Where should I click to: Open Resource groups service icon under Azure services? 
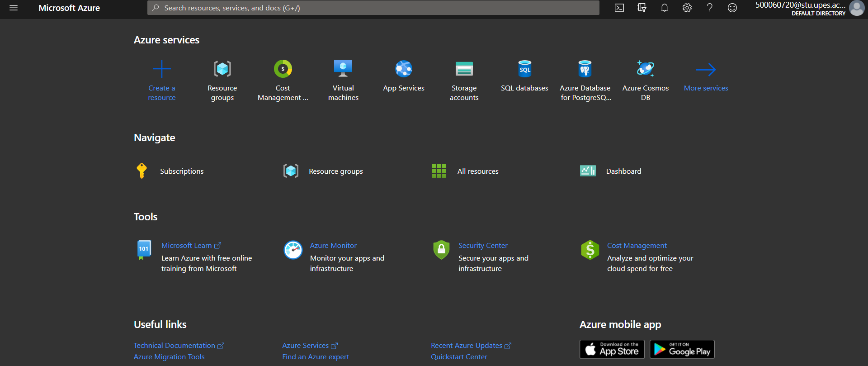pyautogui.click(x=222, y=69)
